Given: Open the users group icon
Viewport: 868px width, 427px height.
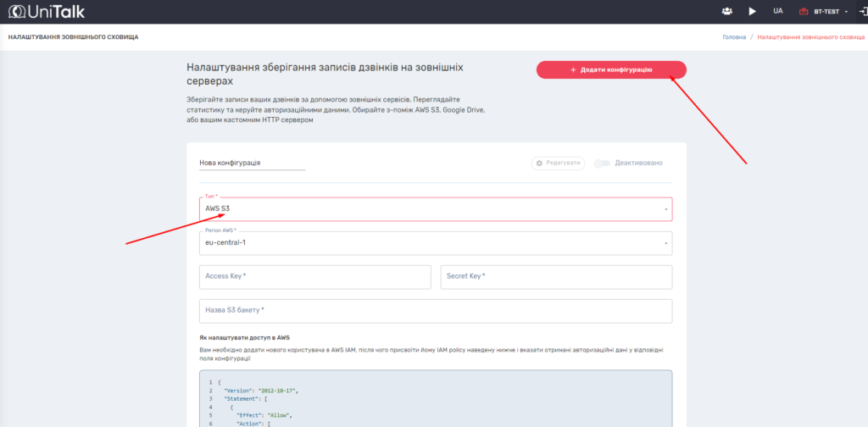Looking at the screenshot, I should [726, 11].
